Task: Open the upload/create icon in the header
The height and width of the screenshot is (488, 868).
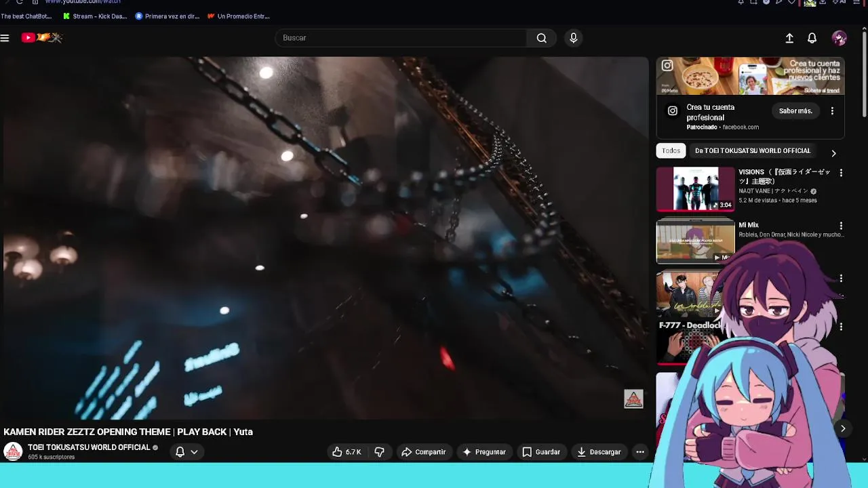Action: 789,38
